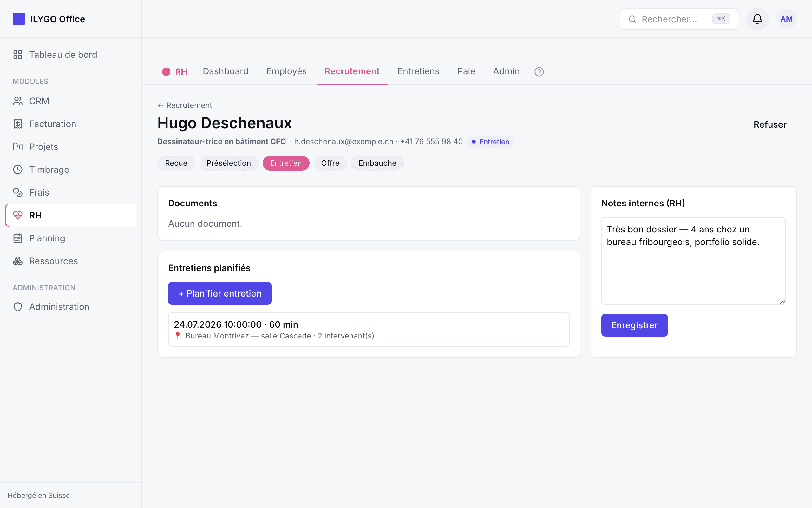Screen dimensions: 812x508
Task: Click the back arrow before Recrutement
Action: point(160,105)
